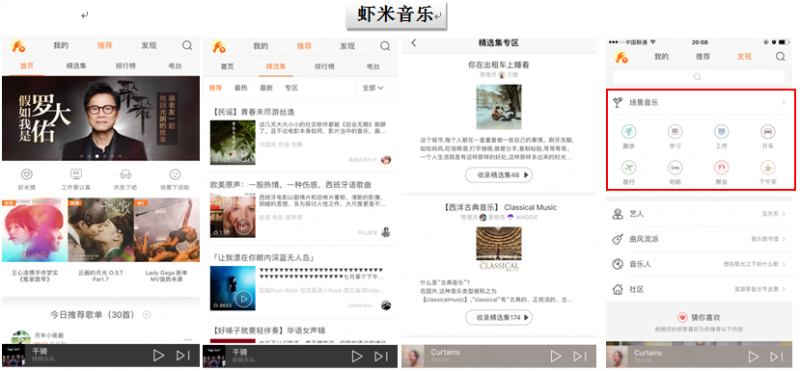Open the CLASSICAL album cover
800x371 pixels.
498,249
